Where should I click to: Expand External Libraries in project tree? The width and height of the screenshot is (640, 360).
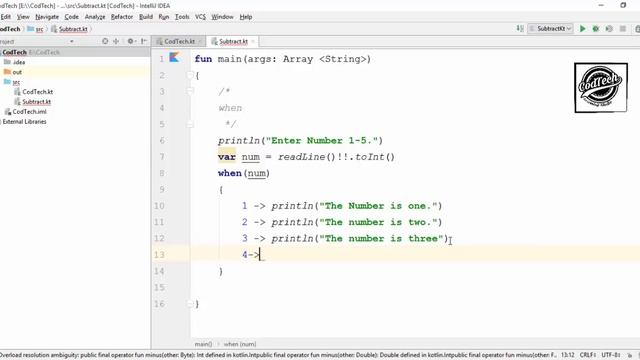click(x=24, y=122)
